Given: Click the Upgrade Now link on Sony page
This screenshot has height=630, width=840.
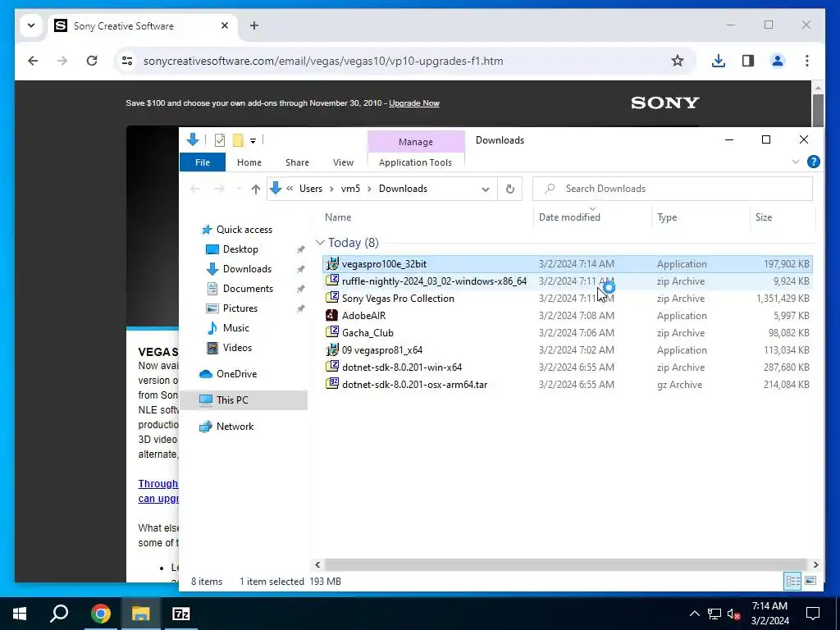Looking at the screenshot, I should click(413, 103).
